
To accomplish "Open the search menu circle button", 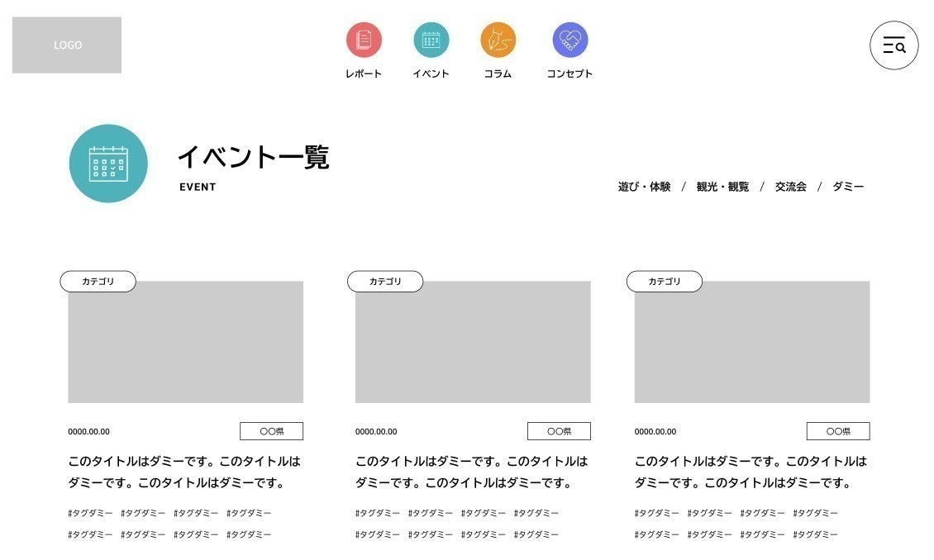I will point(893,45).
